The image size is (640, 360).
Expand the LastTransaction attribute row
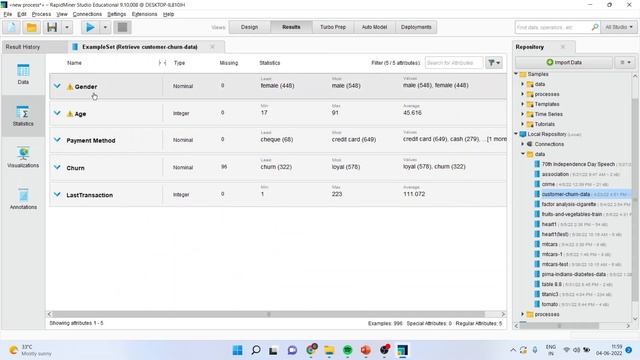[57, 195]
